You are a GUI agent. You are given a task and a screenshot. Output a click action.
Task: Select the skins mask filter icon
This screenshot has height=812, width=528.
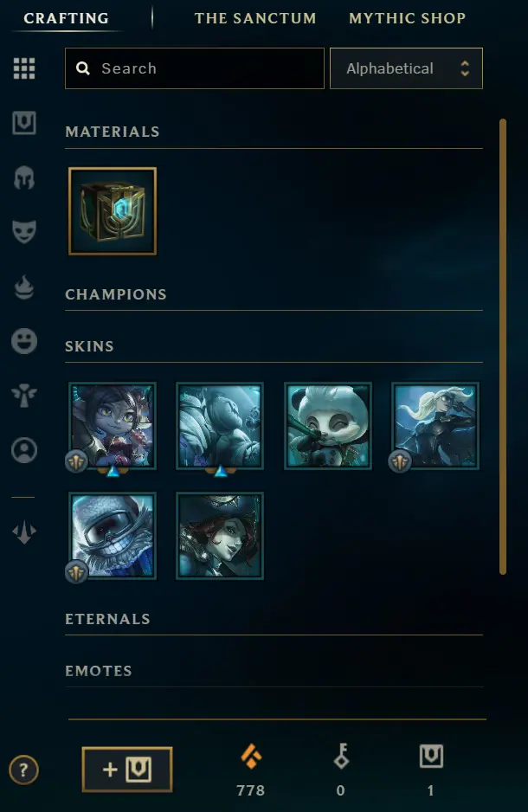[x=24, y=231]
